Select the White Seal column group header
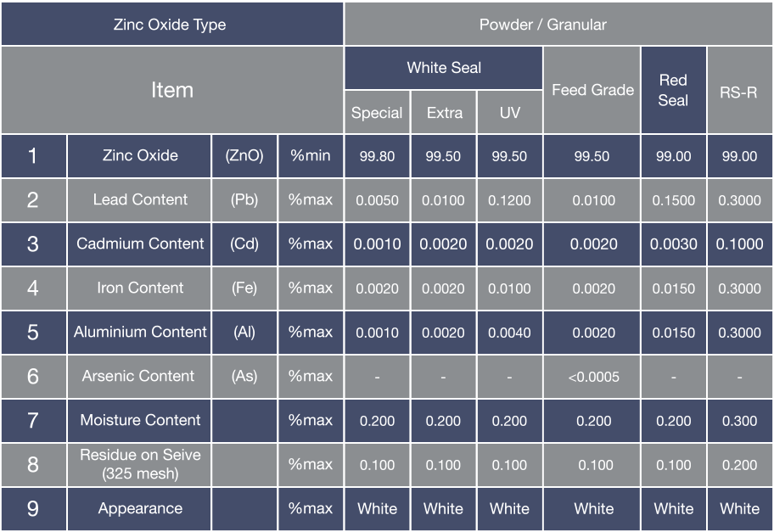The image size is (774, 532). [x=443, y=68]
